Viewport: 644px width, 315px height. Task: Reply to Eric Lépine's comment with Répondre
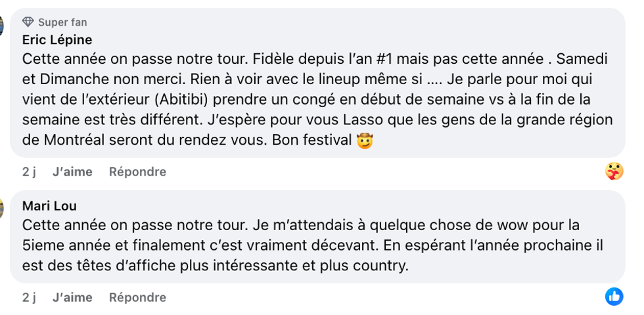pyautogui.click(x=137, y=172)
